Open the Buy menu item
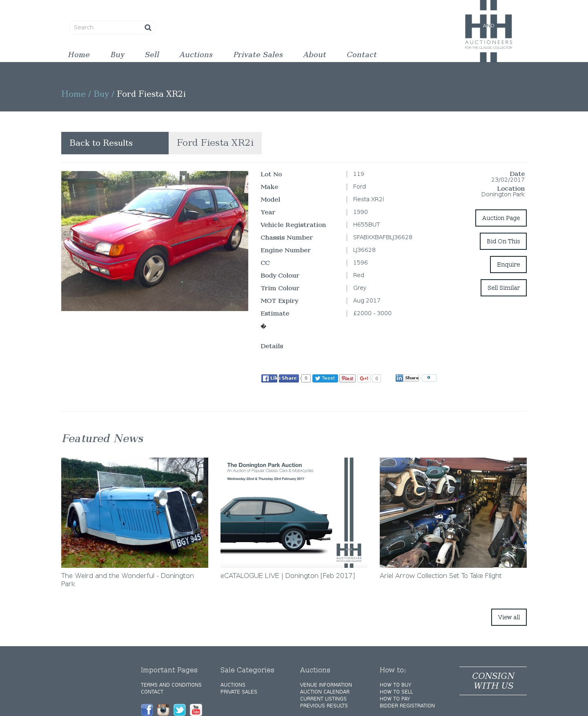The image size is (588, 716). coord(118,55)
